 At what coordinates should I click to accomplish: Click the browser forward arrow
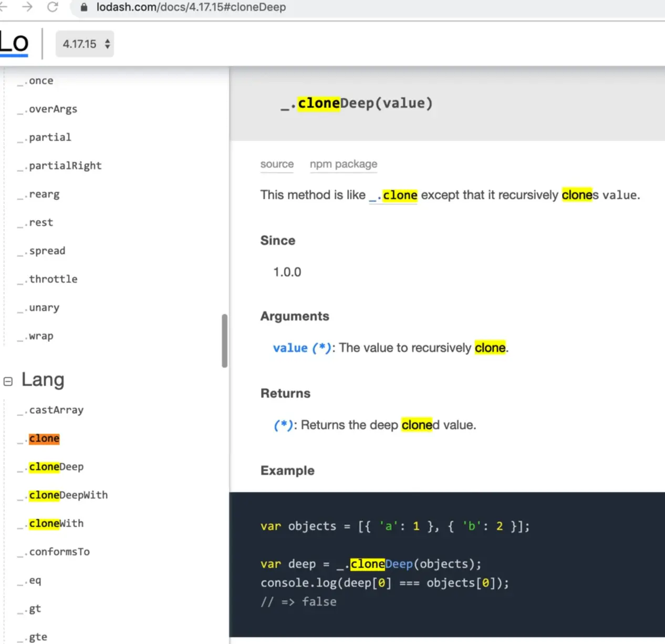tap(27, 7)
